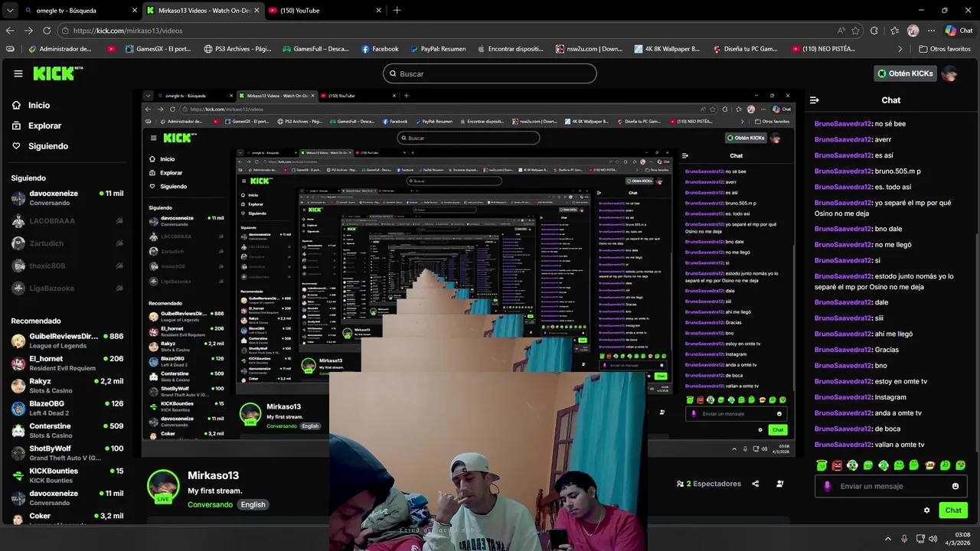
Task: Close the (150) YouTube browser tab
Action: pos(378,11)
